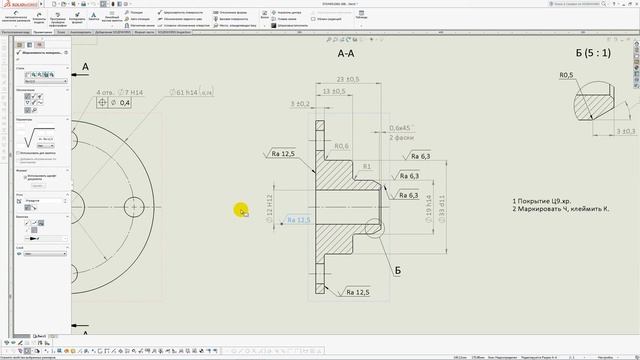Click the Шрифт font button
Image resolution: width=640 pixels, height=360 pixels.
point(38,186)
